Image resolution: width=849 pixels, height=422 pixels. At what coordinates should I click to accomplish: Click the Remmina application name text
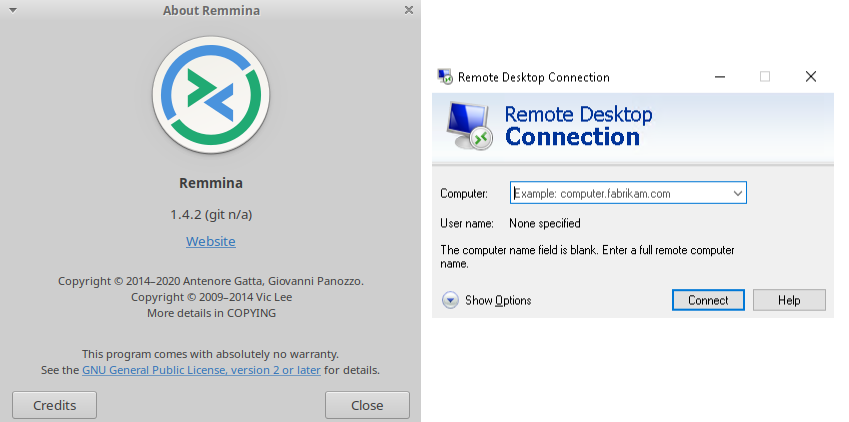tap(211, 183)
